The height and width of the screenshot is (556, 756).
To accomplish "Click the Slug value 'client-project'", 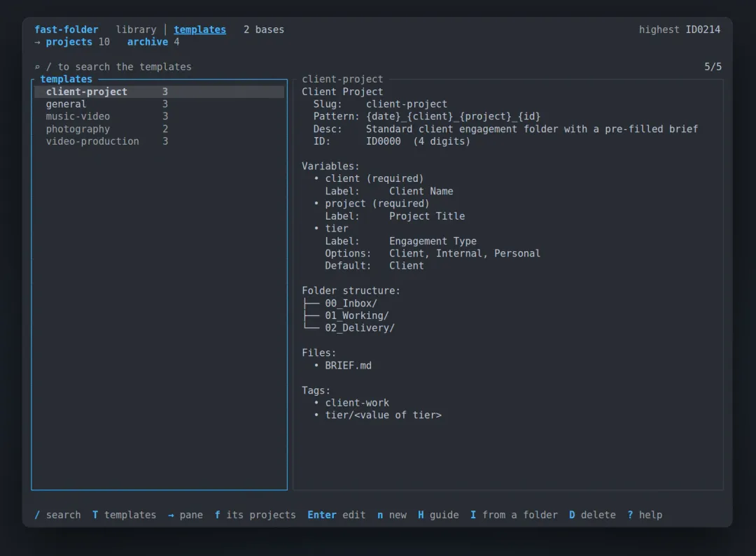I will point(407,104).
